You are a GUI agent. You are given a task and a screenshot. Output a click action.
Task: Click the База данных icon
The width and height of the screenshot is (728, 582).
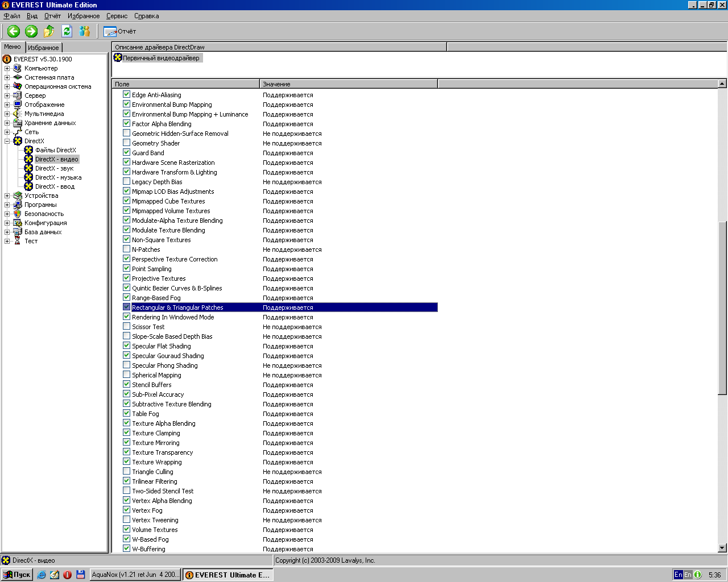(18, 232)
